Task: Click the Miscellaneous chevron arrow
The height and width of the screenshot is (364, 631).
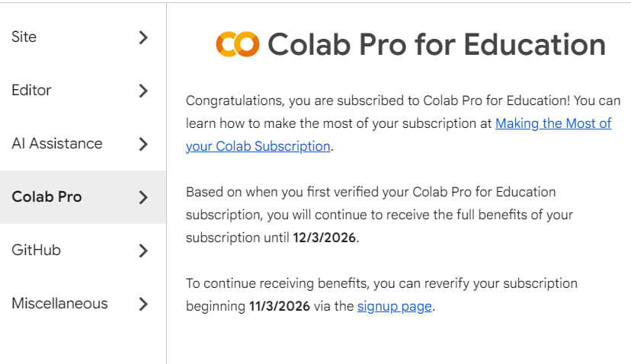Action: click(143, 304)
